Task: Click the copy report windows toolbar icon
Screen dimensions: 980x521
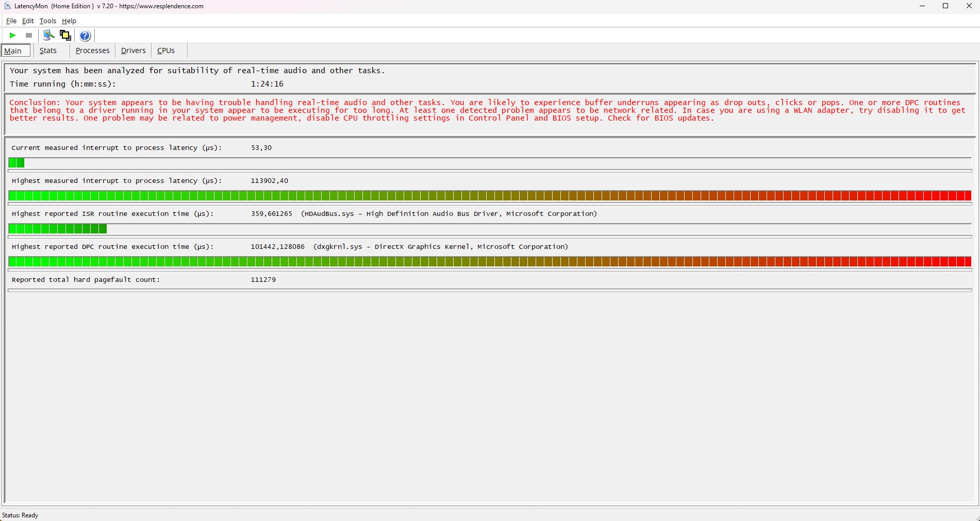Action: click(65, 36)
